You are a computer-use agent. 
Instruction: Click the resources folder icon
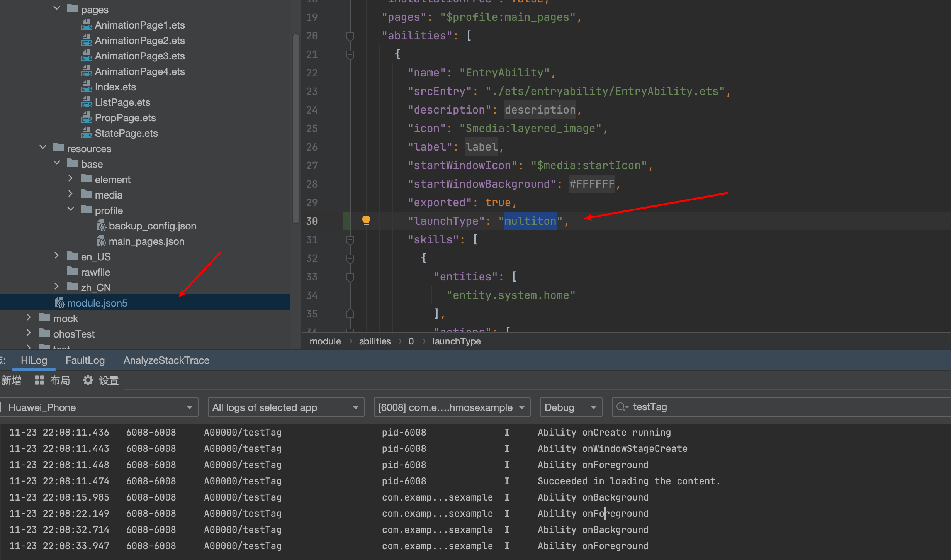point(59,148)
